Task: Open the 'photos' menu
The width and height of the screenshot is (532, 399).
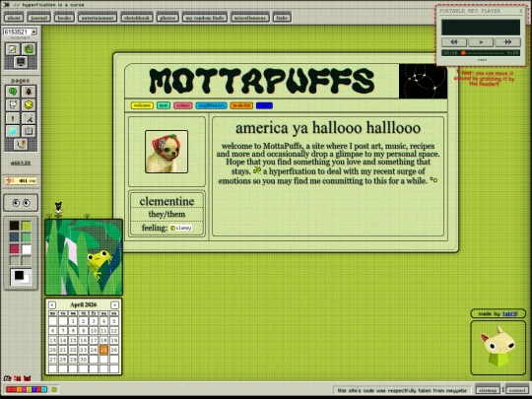Action: (167, 18)
